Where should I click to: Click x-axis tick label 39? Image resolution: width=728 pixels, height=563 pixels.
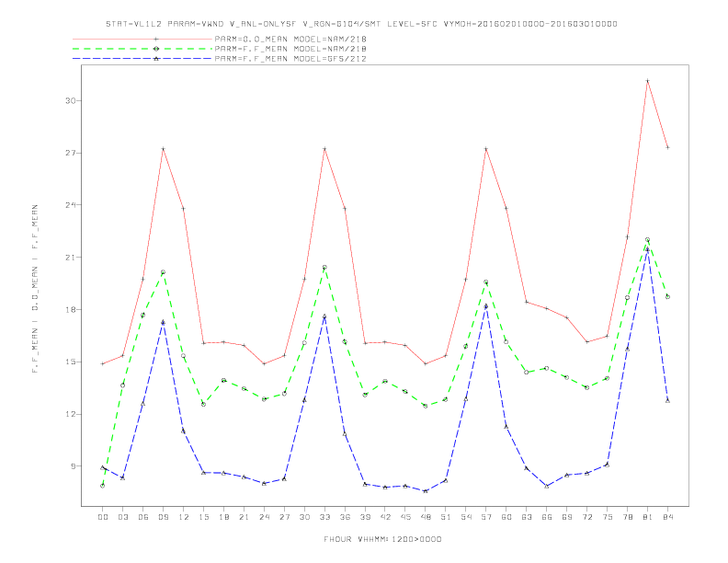click(x=365, y=517)
